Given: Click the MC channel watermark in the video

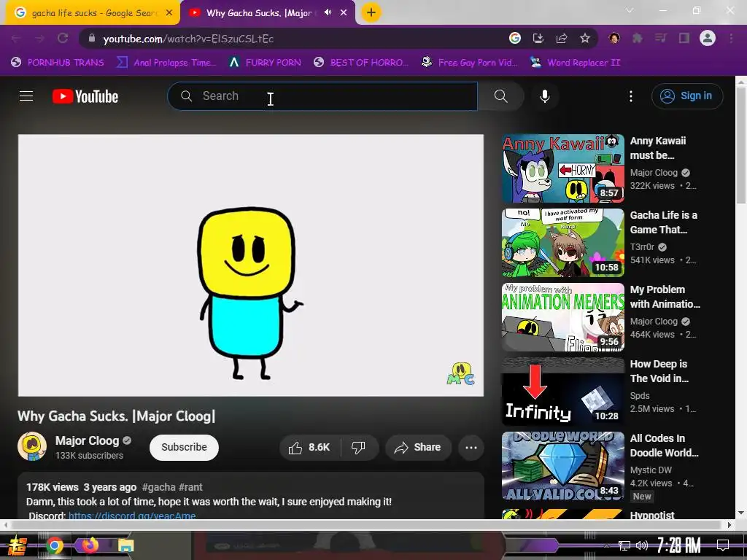Looking at the screenshot, I should pos(460,374).
